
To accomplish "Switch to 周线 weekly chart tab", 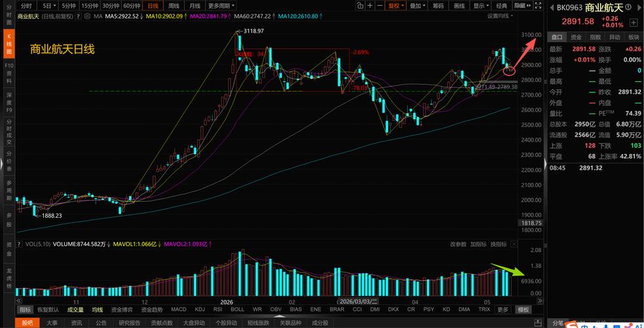I will 173,6.
